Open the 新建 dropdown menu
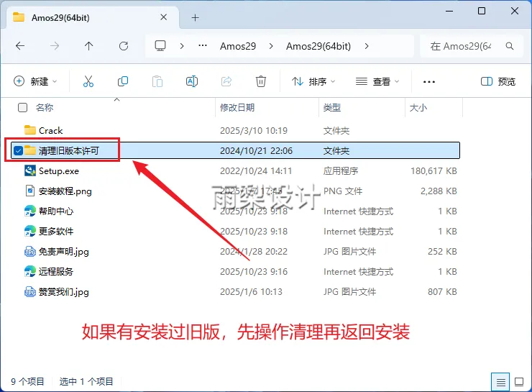 click(x=35, y=81)
